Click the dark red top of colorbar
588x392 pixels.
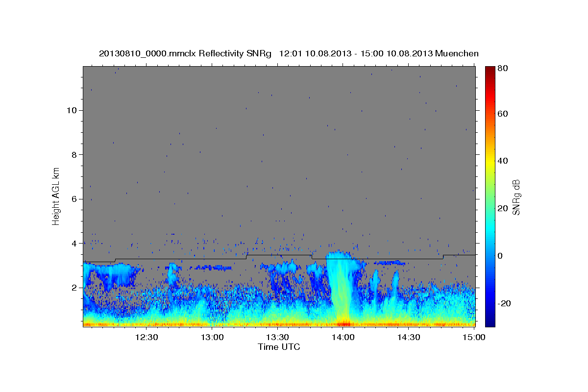(x=490, y=69)
